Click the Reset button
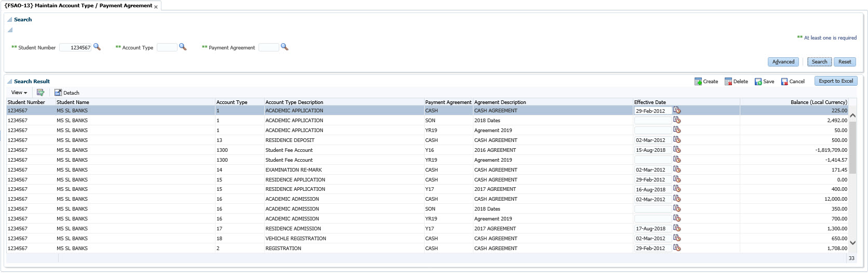 coord(845,62)
